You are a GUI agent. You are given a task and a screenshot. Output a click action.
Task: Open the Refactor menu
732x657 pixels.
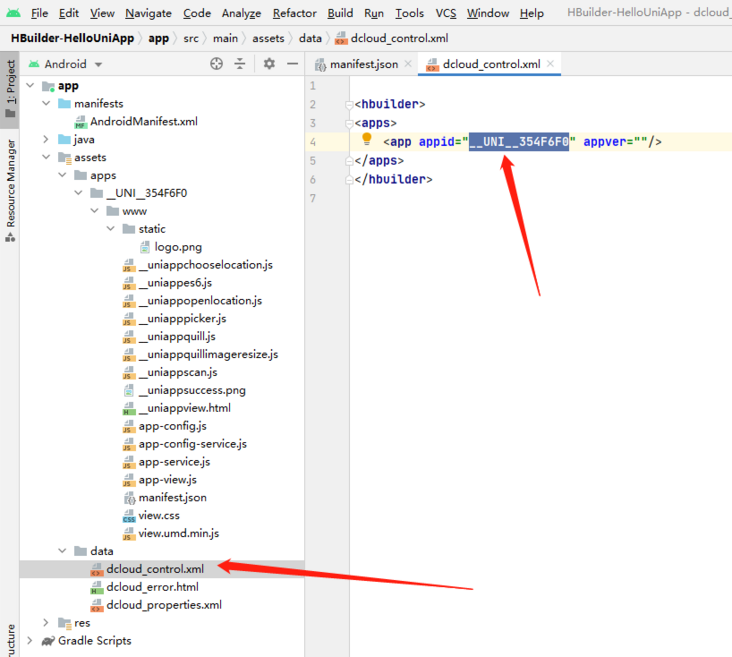click(294, 13)
